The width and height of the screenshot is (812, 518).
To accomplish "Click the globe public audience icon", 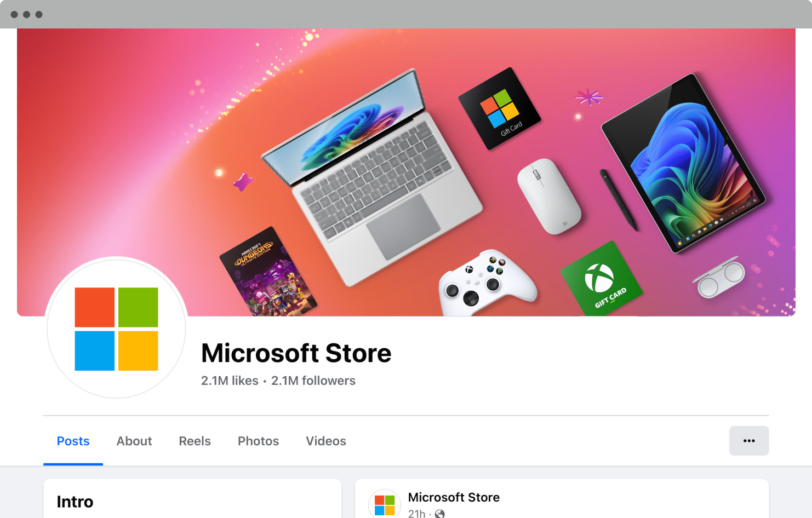I will (x=439, y=514).
